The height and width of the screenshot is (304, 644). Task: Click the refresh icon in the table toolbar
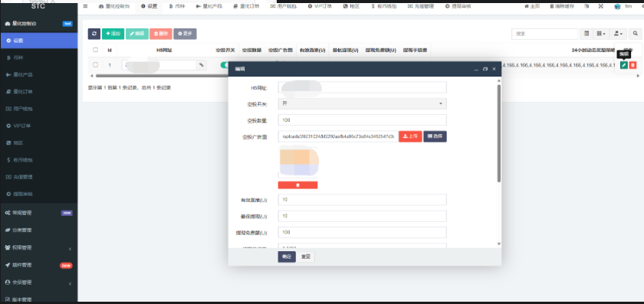coord(94,34)
